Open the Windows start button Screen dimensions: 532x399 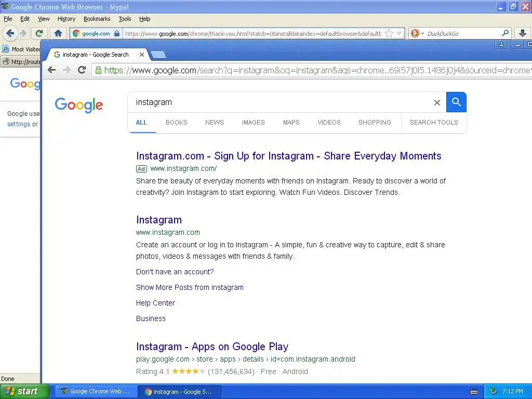(x=24, y=392)
